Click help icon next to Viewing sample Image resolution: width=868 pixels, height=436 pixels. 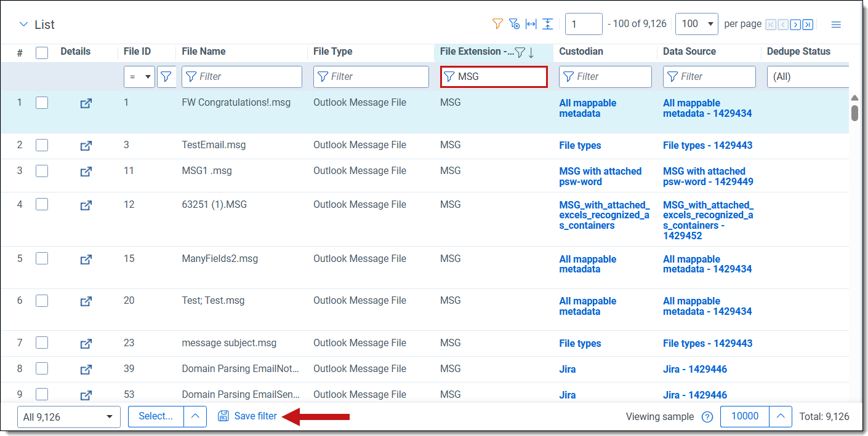coord(707,417)
